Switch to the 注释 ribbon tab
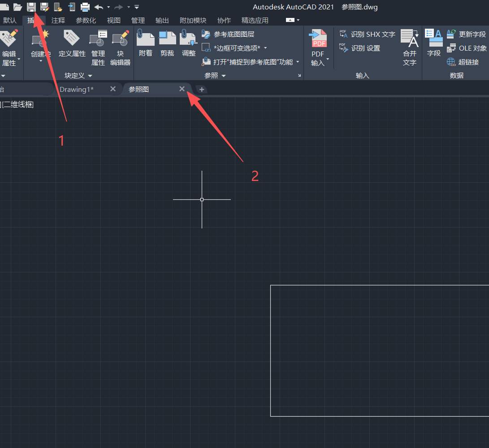The height and width of the screenshot is (448, 489). (58, 20)
